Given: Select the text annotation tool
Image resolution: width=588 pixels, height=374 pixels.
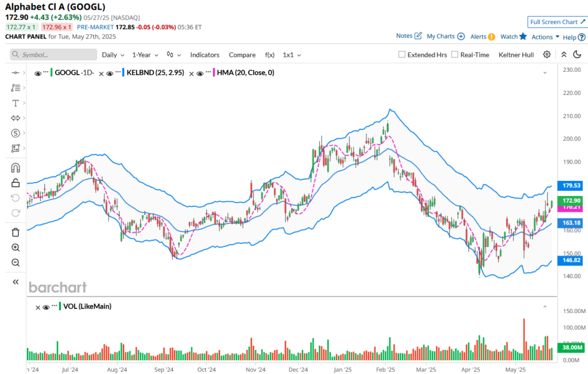Looking at the screenshot, I should pos(16,103).
